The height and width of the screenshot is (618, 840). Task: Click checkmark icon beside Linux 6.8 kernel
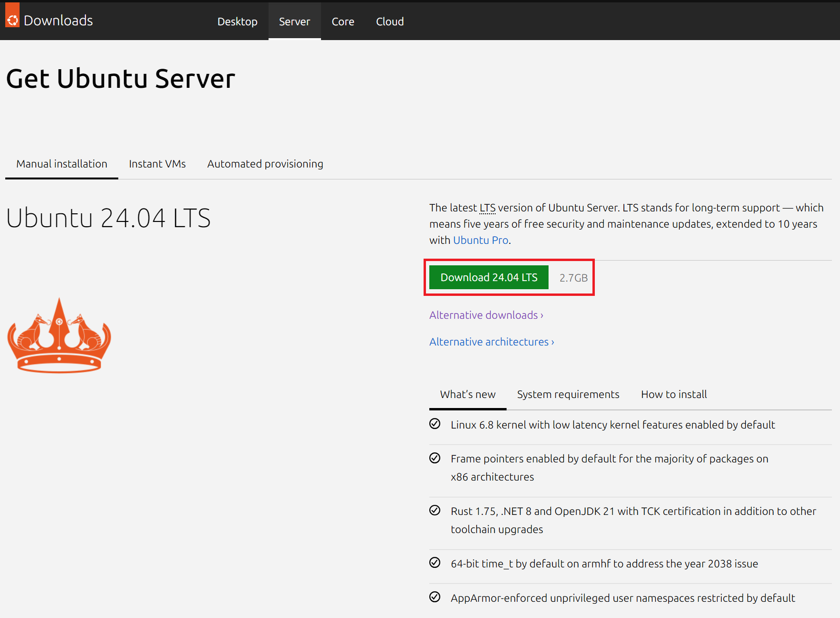(435, 424)
